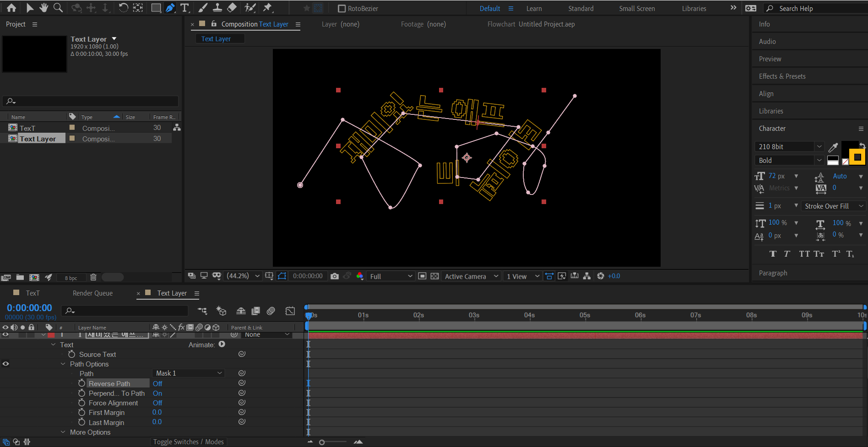
Task: Open the channel and color management icon
Action: [x=360, y=276]
